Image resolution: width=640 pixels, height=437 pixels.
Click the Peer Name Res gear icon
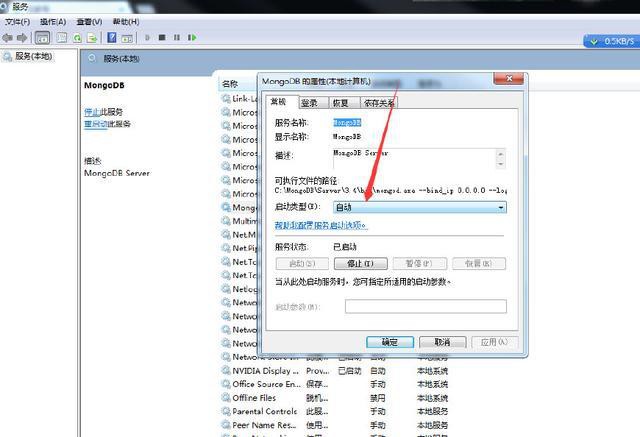(x=226, y=425)
